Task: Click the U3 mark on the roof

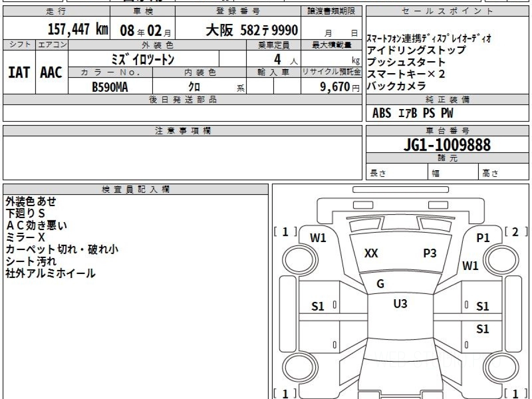Action: (x=400, y=304)
